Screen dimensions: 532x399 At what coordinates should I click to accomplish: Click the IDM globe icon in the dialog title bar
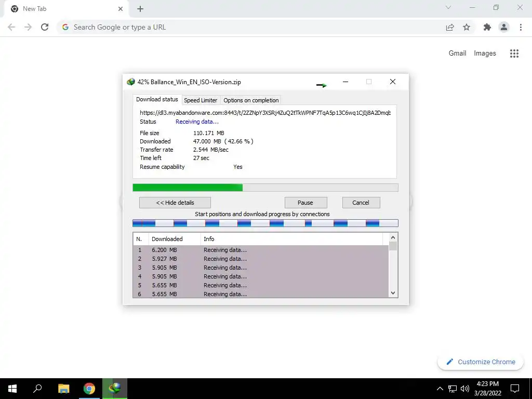coord(130,82)
